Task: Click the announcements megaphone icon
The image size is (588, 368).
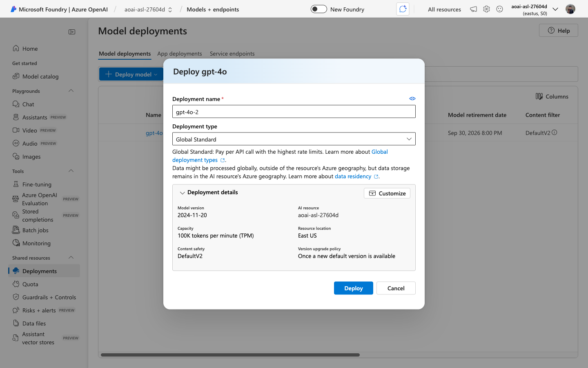Action: point(473,9)
